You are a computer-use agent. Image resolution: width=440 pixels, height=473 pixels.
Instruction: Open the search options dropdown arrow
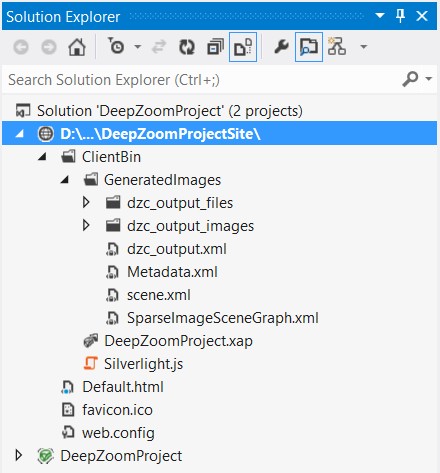coord(429,79)
